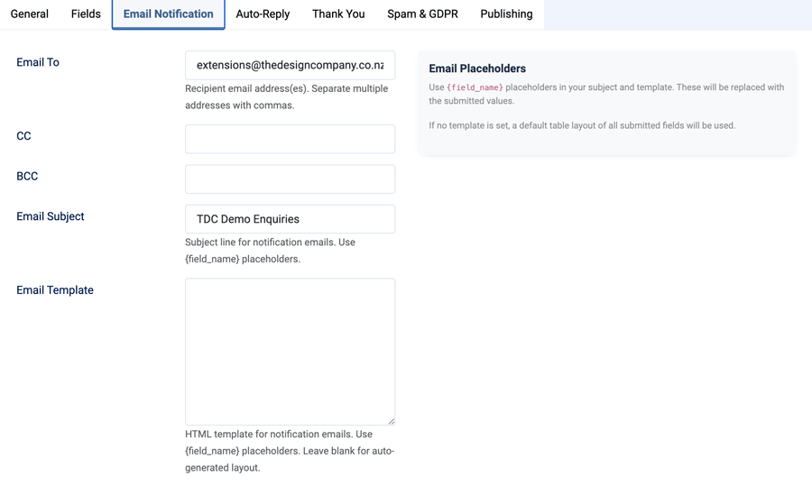The height and width of the screenshot is (504, 812).
Task: Click the Email Subject field label
Action: pos(51,216)
